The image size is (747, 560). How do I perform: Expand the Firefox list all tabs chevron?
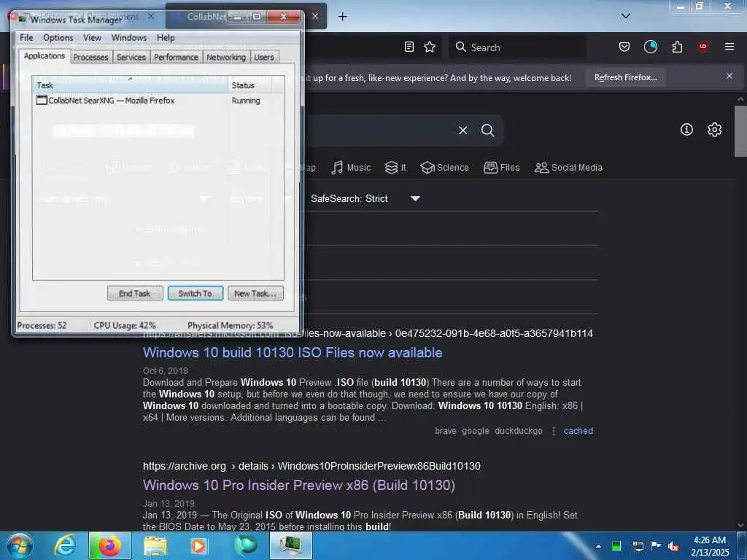[626, 16]
